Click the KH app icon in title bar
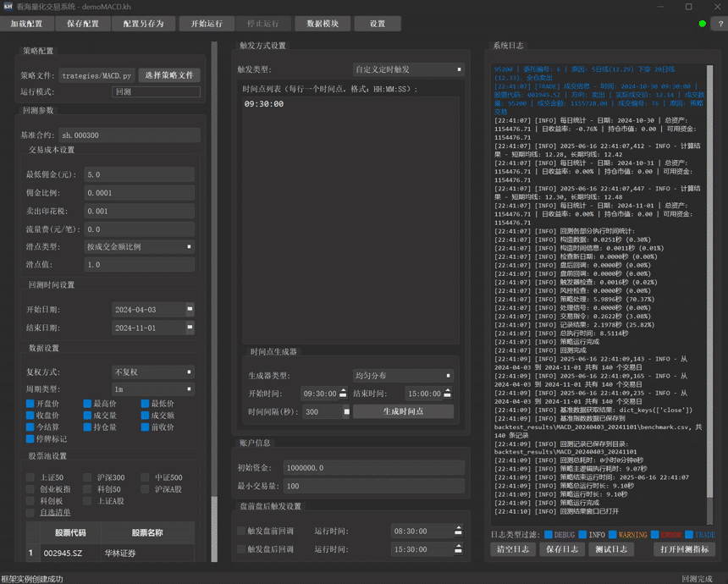Viewport: 728px width, 584px height. 8,7
